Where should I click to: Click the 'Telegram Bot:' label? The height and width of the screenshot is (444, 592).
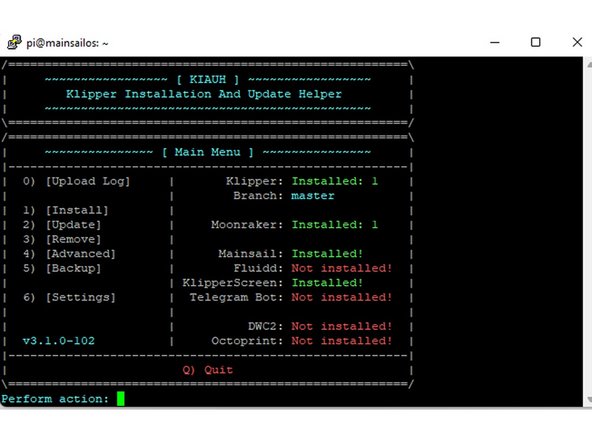point(236,298)
